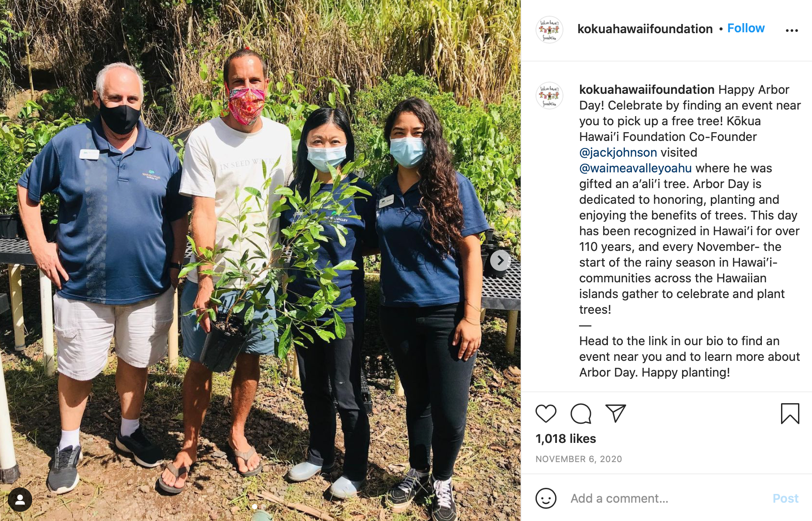
Task: View who liked via 1,018 likes
Action: click(566, 439)
